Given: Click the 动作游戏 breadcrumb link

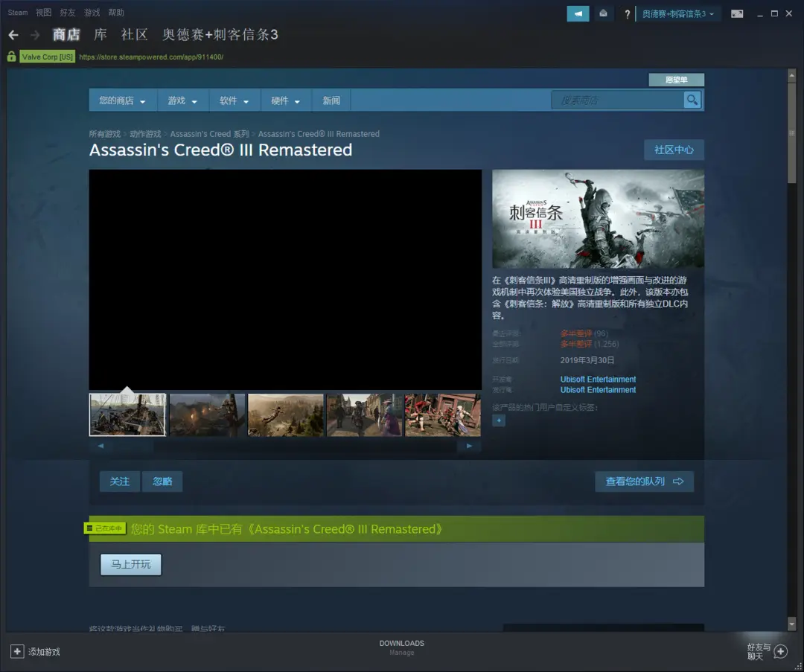Looking at the screenshot, I should (145, 134).
